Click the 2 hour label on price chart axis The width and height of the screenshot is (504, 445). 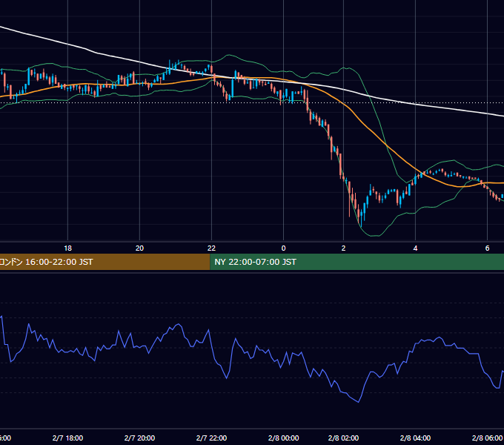[x=343, y=248]
